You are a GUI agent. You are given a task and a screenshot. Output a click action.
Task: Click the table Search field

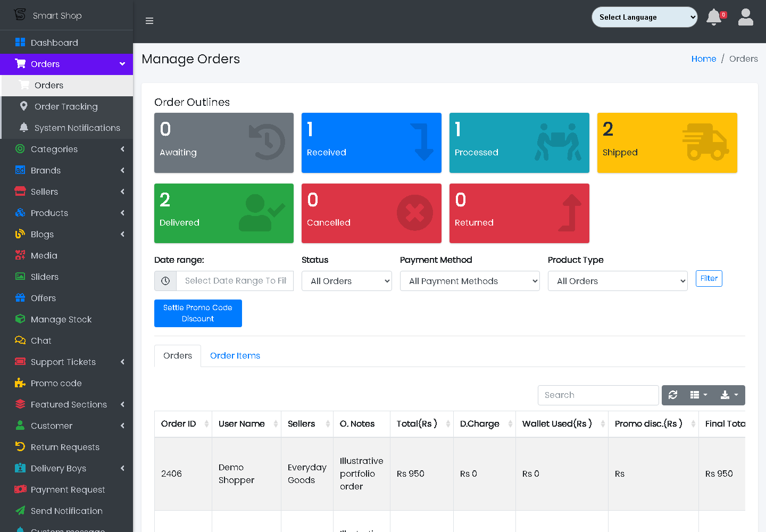(598, 395)
